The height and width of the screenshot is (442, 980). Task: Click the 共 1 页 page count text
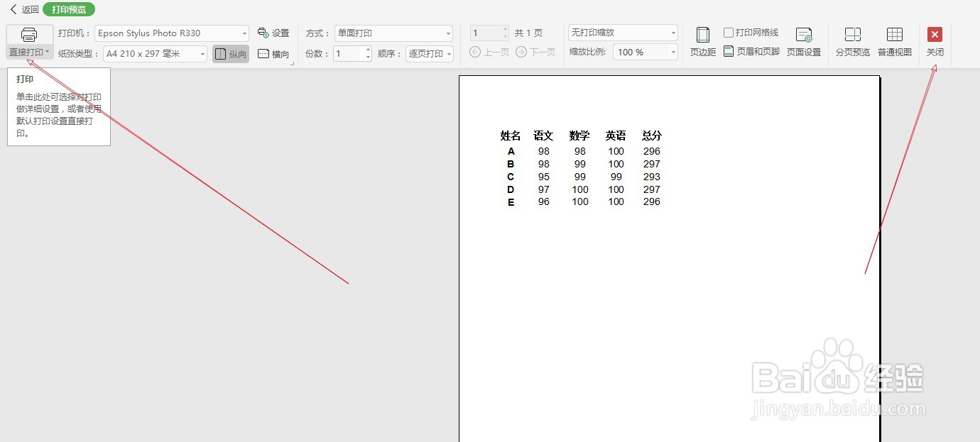528,33
